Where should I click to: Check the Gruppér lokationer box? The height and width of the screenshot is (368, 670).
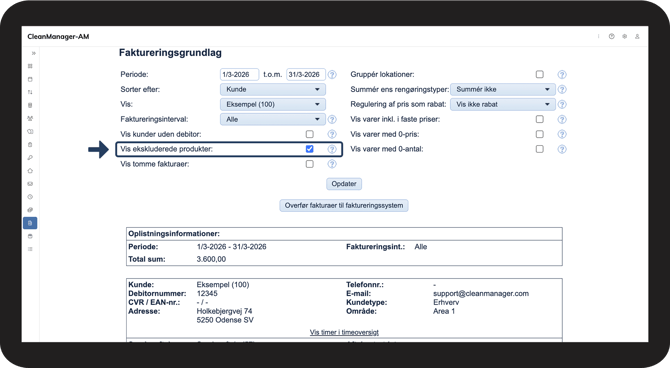(x=540, y=74)
